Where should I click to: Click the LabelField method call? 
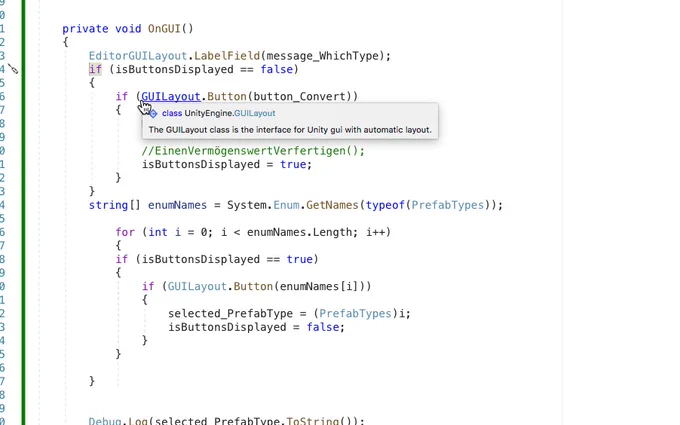pos(227,56)
